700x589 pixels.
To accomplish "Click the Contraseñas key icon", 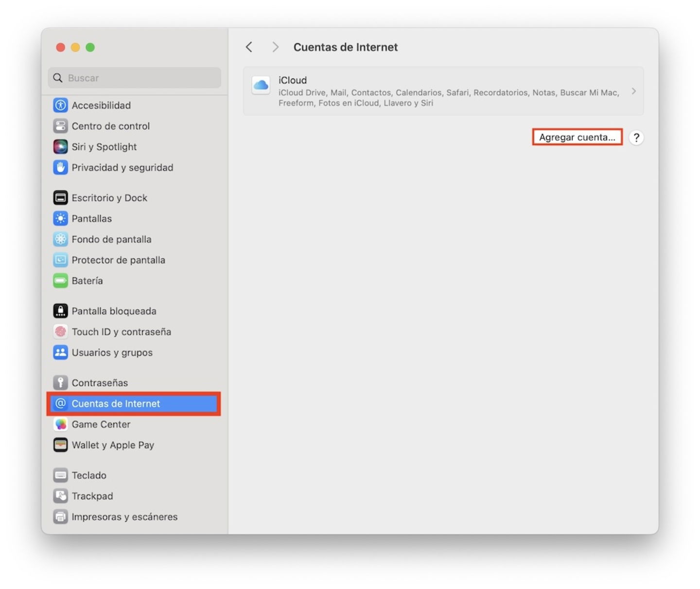I will 60,383.
